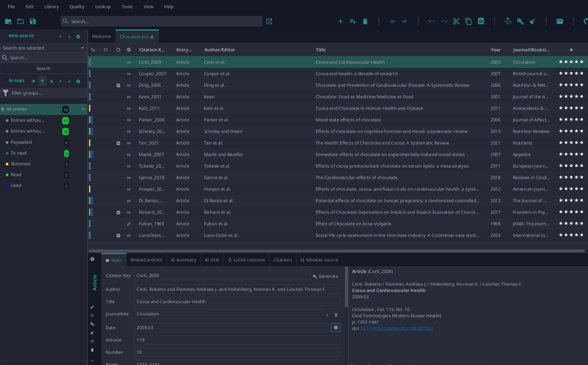Push entries to external TeX application
The image size is (588, 365).
(508, 22)
